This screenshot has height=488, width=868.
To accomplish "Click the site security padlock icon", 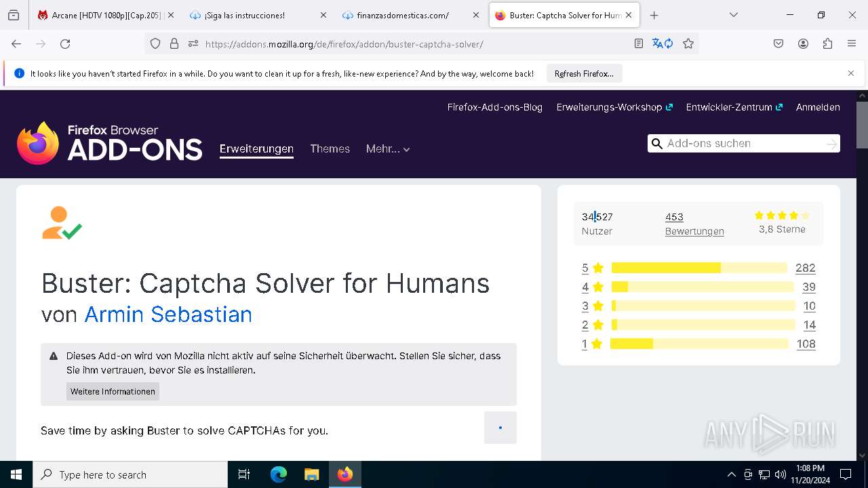I will (x=174, y=43).
